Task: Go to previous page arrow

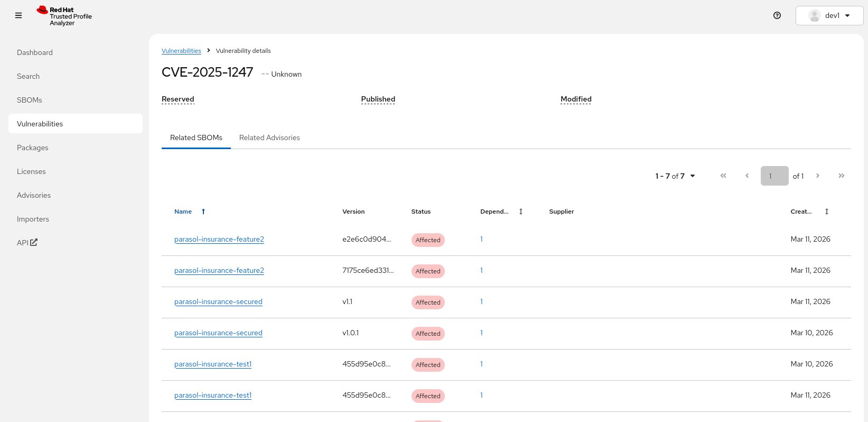Action: coord(747,176)
